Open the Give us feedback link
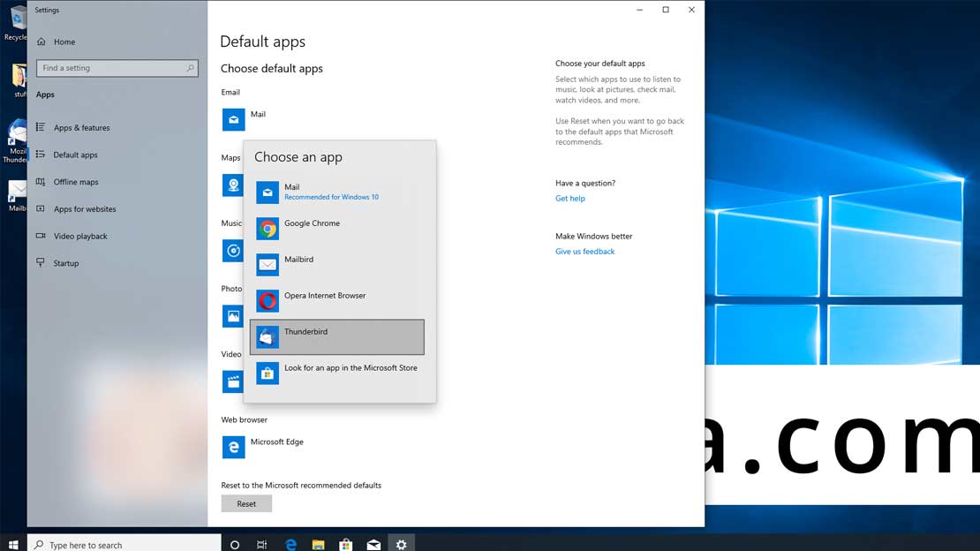The image size is (980, 551). [x=585, y=252]
